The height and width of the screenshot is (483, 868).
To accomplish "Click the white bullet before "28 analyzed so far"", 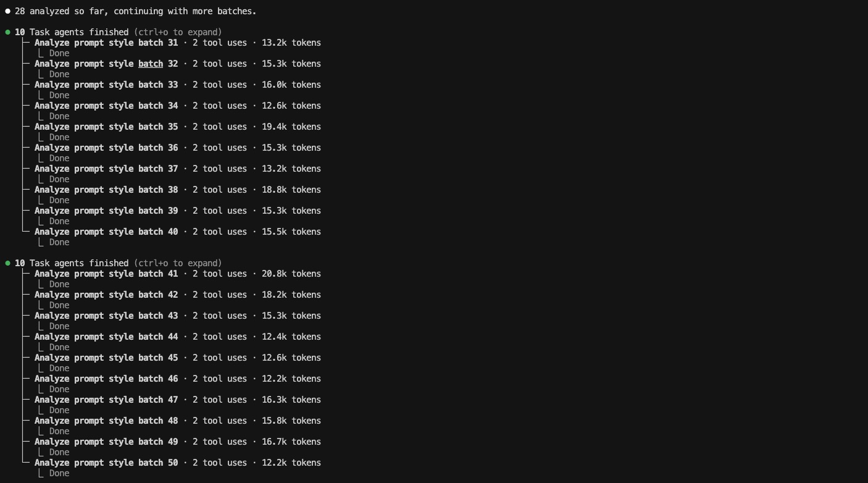I will [7, 11].
